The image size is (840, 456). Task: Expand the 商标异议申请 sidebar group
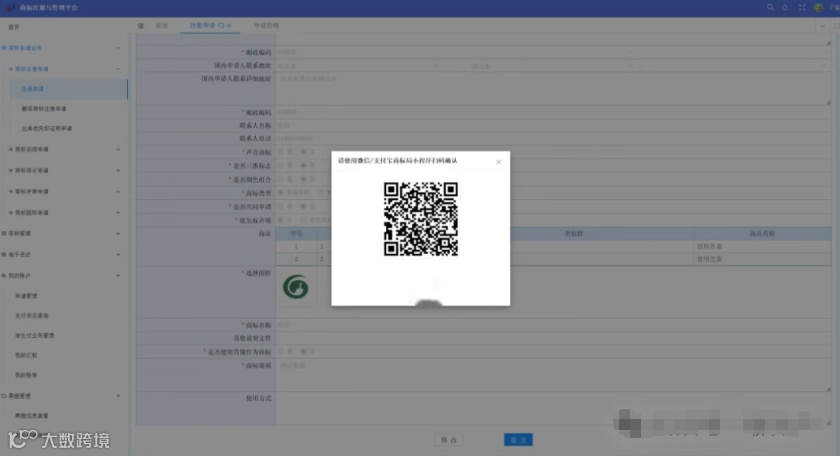[x=63, y=170]
